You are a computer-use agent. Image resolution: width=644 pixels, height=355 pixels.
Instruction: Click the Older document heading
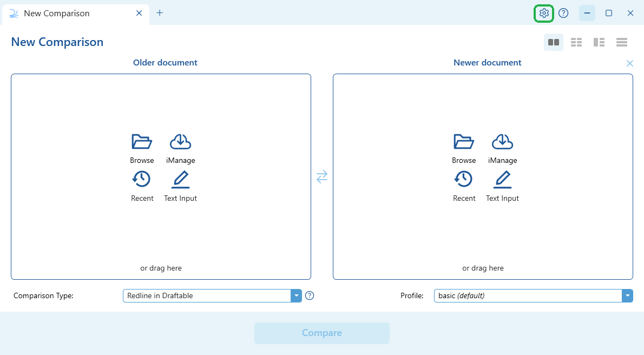(x=165, y=62)
